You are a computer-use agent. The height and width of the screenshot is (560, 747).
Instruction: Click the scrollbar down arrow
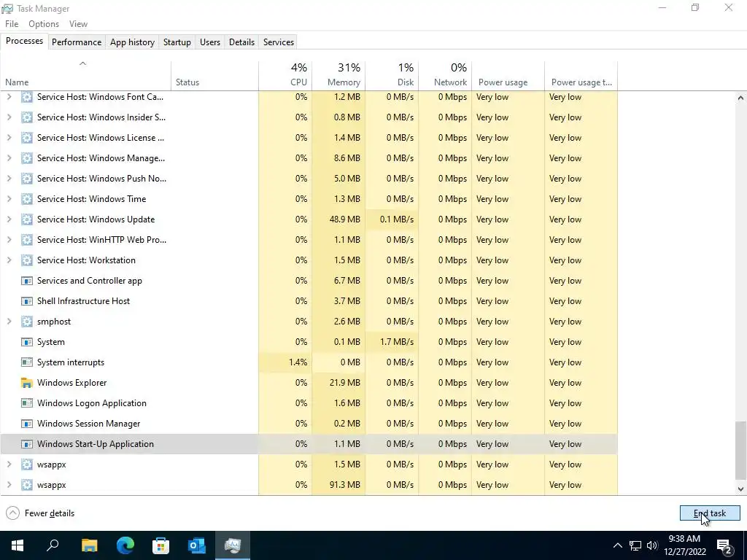(x=740, y=489)
